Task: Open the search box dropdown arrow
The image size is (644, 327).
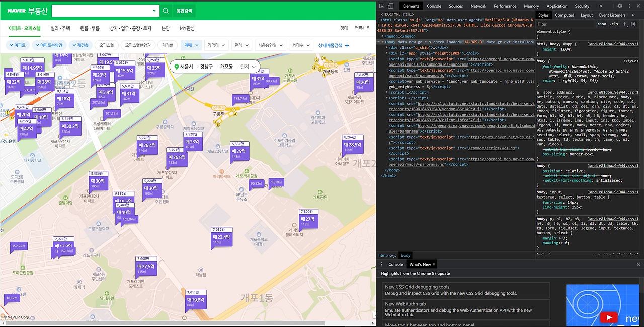Action: pyautogui.click(x=154, y=11)
